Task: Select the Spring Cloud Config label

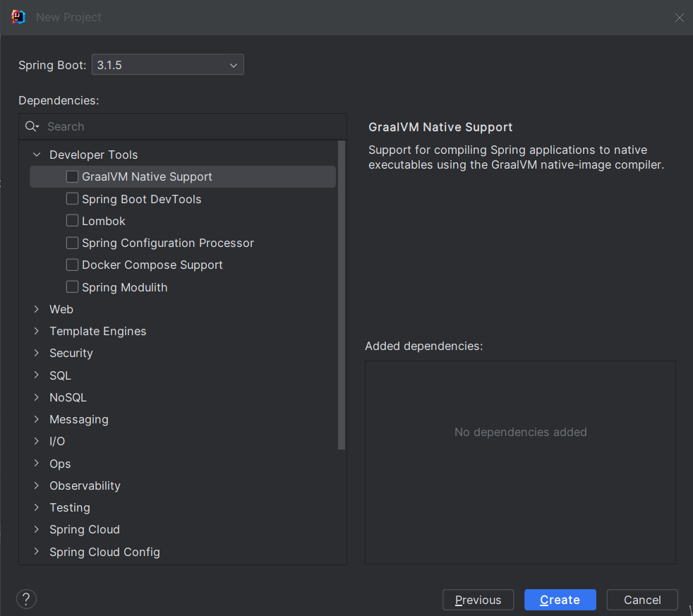Action: (x=104, y=552)
